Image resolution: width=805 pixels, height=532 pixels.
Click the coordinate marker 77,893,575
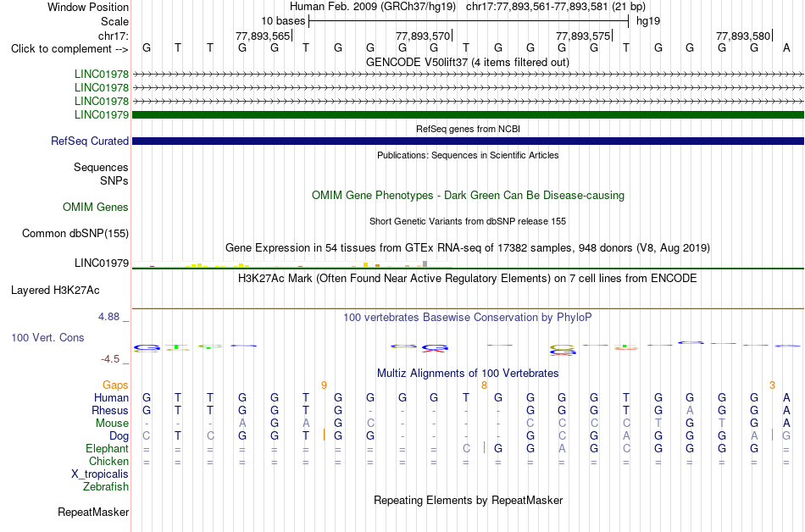583,36
